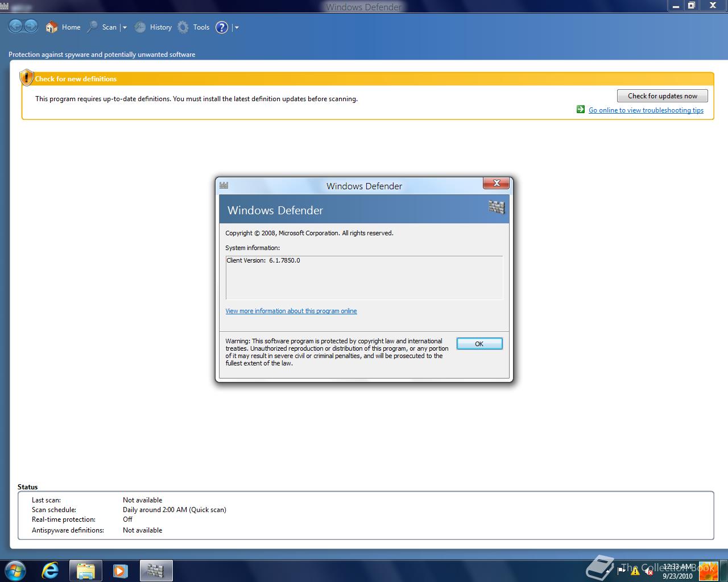Image resolution: width=728 pixels, height=582 pixels.
Task: Click the main window title bar Defender icon
Action: [5, 6]
